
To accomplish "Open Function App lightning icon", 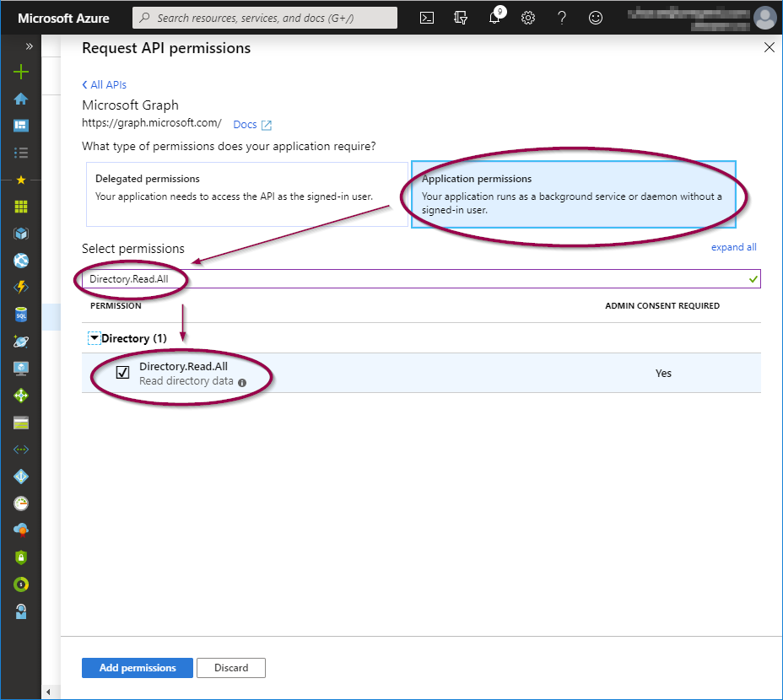I will pyautogui.click(x=21, y=287).
